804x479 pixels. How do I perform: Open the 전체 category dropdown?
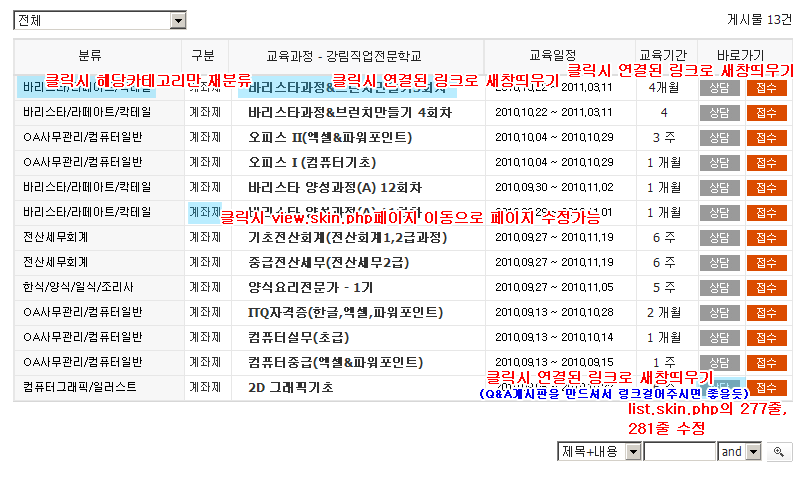pyautogui.click(x=100, y=20)
